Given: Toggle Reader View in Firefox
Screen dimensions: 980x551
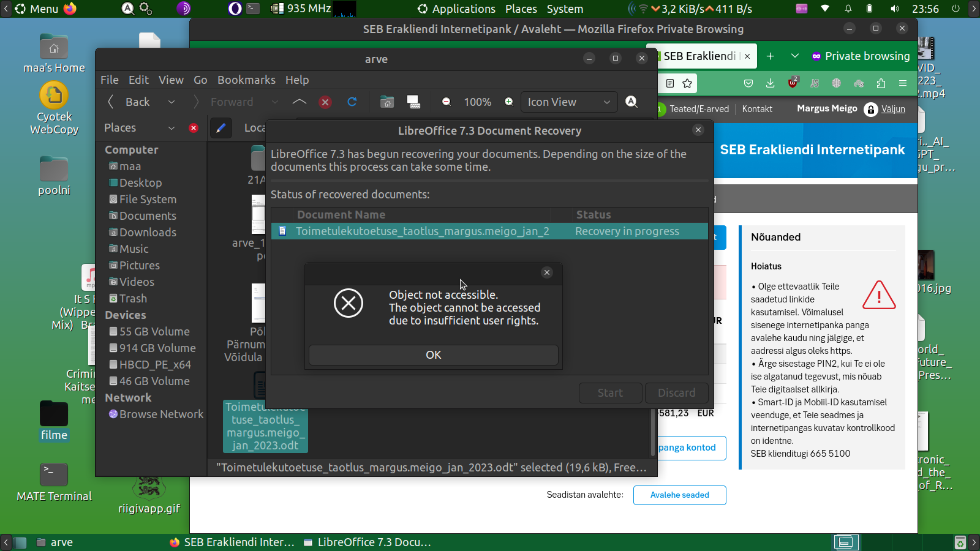Looking at the screenshot, I should [670, 83].
